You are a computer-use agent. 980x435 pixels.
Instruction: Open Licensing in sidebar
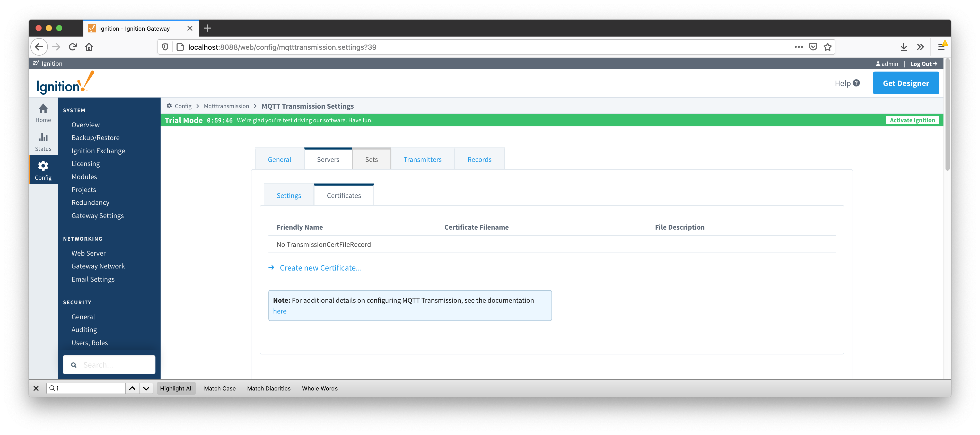click(86, 164)
